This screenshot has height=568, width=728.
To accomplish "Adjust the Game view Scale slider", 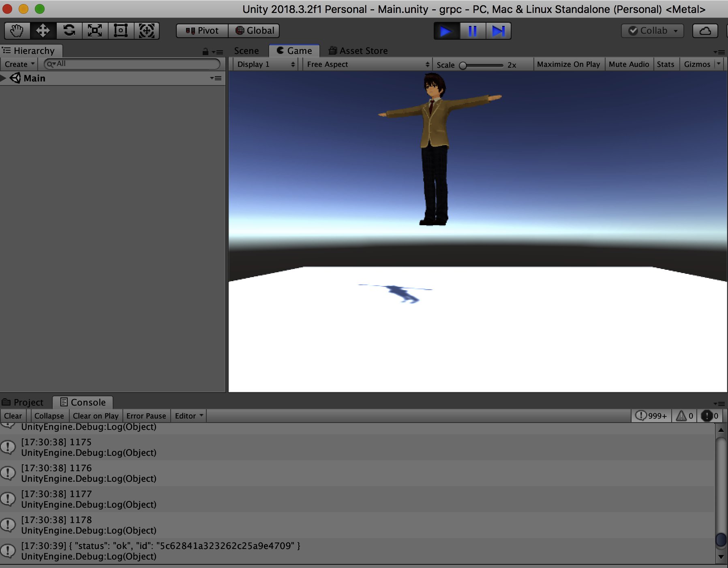I will [482, 65].
